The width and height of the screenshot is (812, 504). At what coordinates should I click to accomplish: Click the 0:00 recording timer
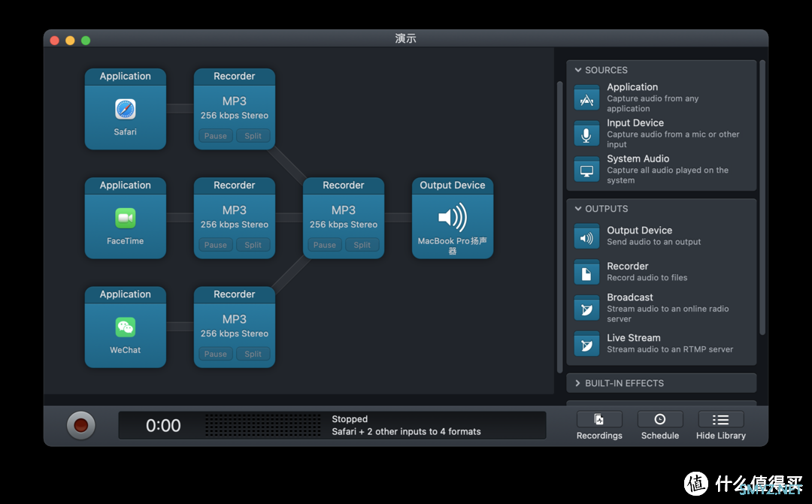[x=163, y=425]
